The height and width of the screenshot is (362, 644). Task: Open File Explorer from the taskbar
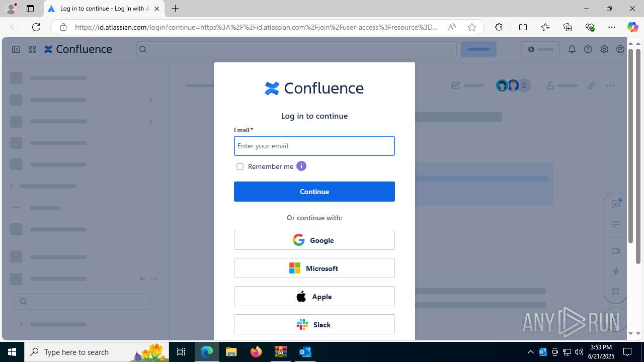pos(231,352)
